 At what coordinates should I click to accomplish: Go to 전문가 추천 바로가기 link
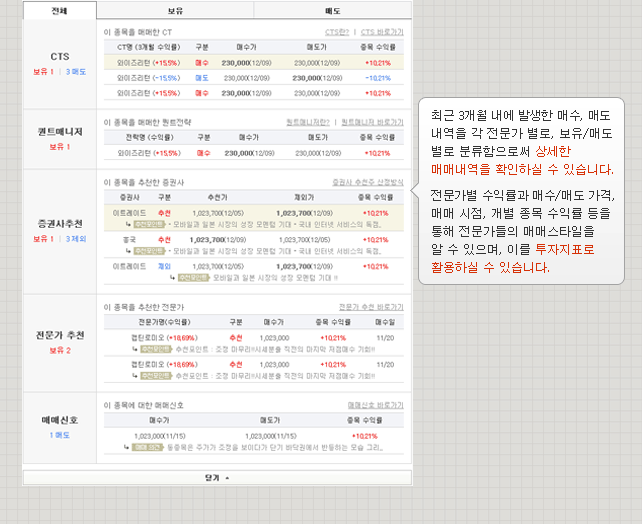coord(371,306)
